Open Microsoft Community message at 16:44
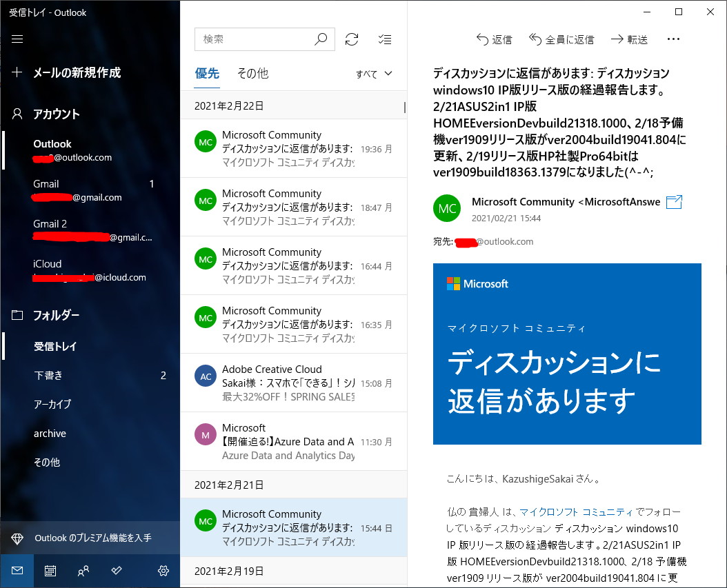727x588 pixels. 293,265
